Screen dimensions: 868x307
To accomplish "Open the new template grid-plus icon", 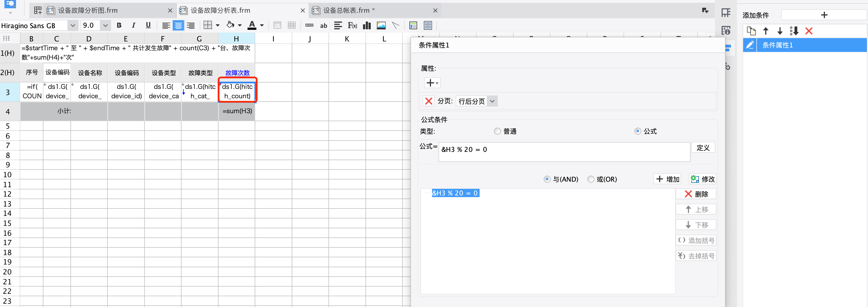I will (38, 10).
